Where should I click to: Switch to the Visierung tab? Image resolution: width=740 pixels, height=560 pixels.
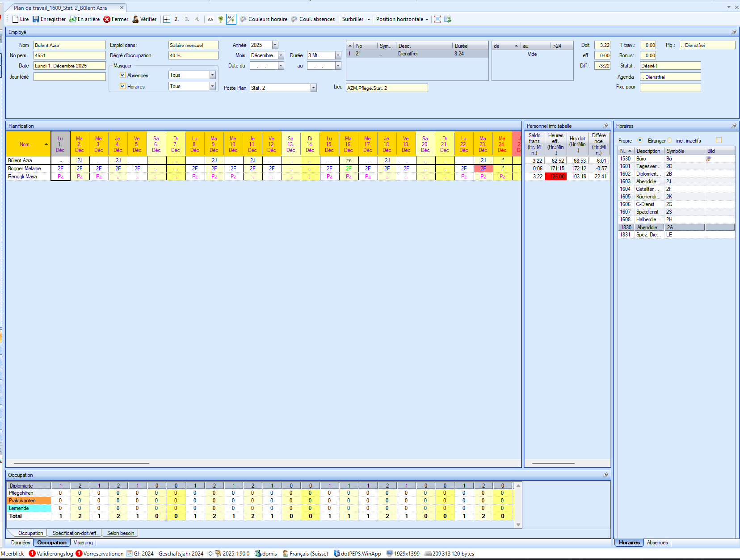[x=83, y=543]
